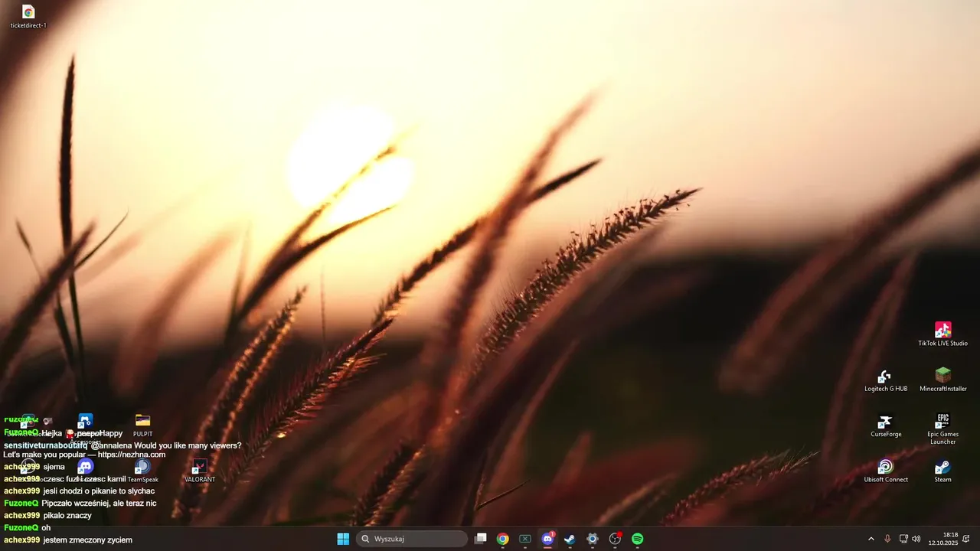Expand the hidden system tray icons
Image resolution: width=980 pixels, height=551 pixels.
click(x=871, y=539)
